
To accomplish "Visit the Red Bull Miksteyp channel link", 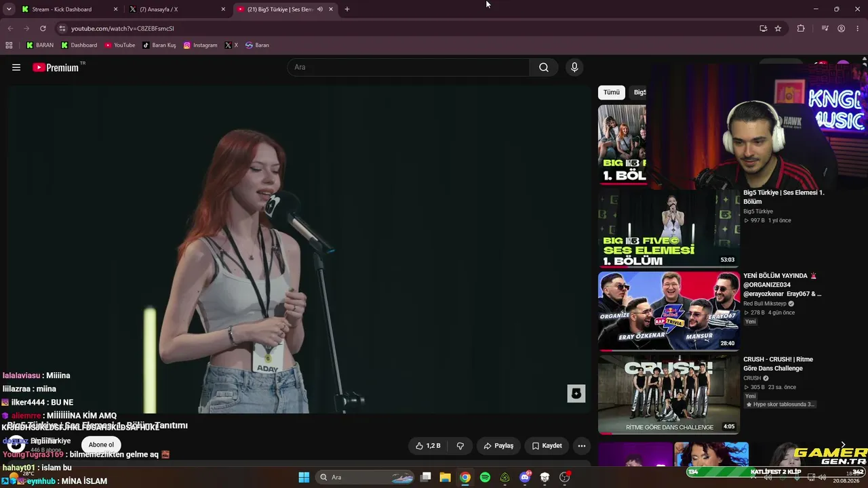I will [x=766, y=304].
